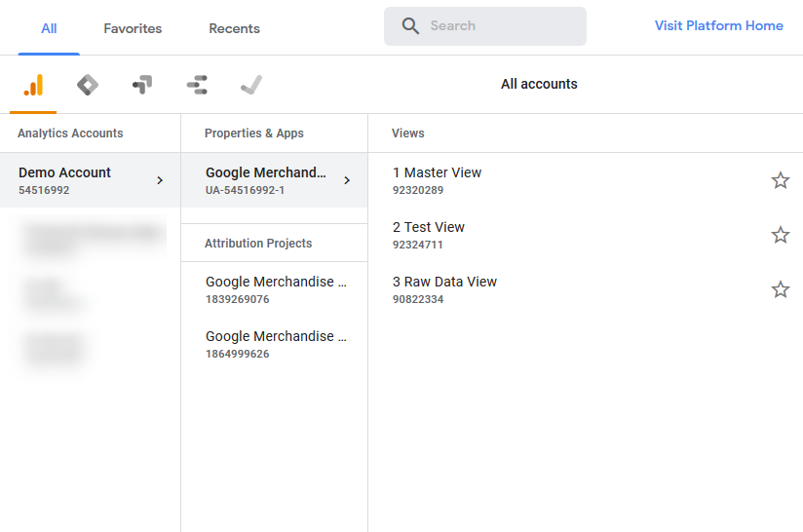Switch to the Tag Manager diamond icon

coord(88,85)
